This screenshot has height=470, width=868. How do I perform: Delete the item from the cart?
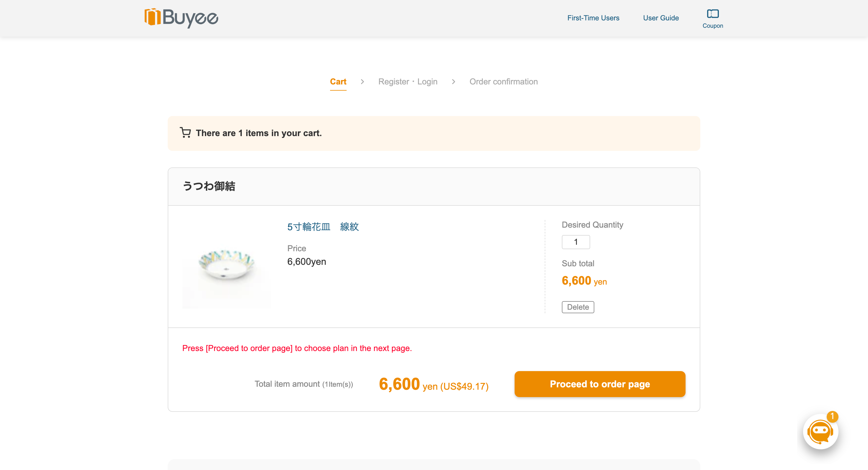click(x=577, y=307)
